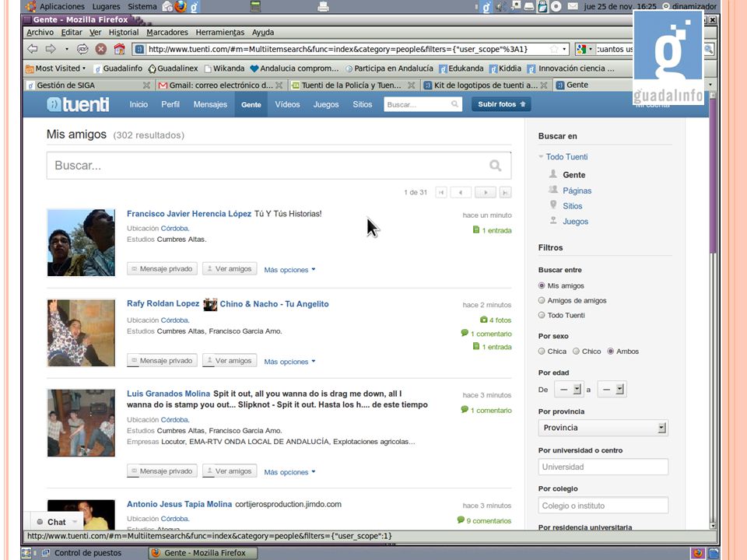The height and width of the screenshot is (560, 747).
Task: Click the Colegio o instituto input field
Action: click(x=603, y=506)
